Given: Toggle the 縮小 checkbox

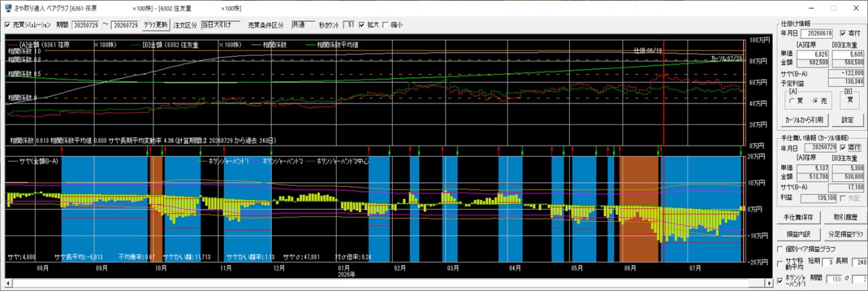Looking at the screenshot, I should (x=385, y=25).
